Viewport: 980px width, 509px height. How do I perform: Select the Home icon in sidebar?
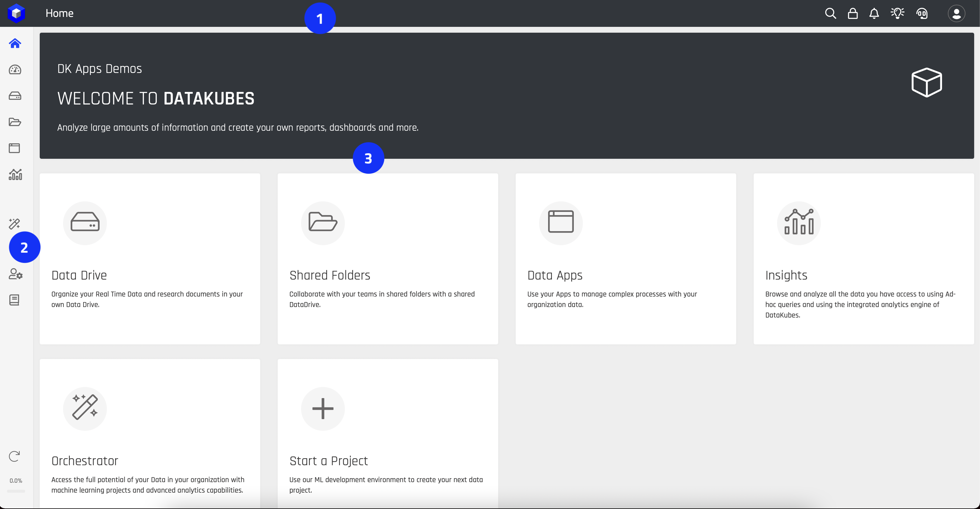pyautogui.click(x=15, y=43)
